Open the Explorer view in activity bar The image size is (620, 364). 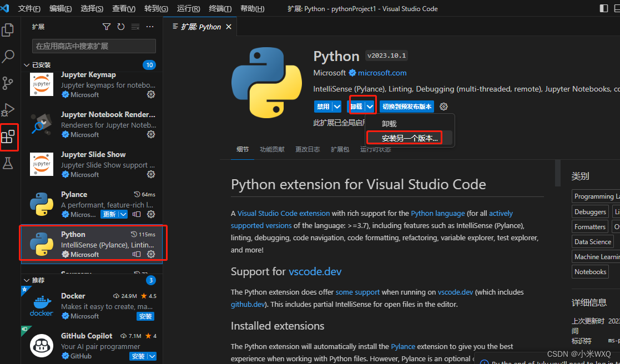[8, 30]
